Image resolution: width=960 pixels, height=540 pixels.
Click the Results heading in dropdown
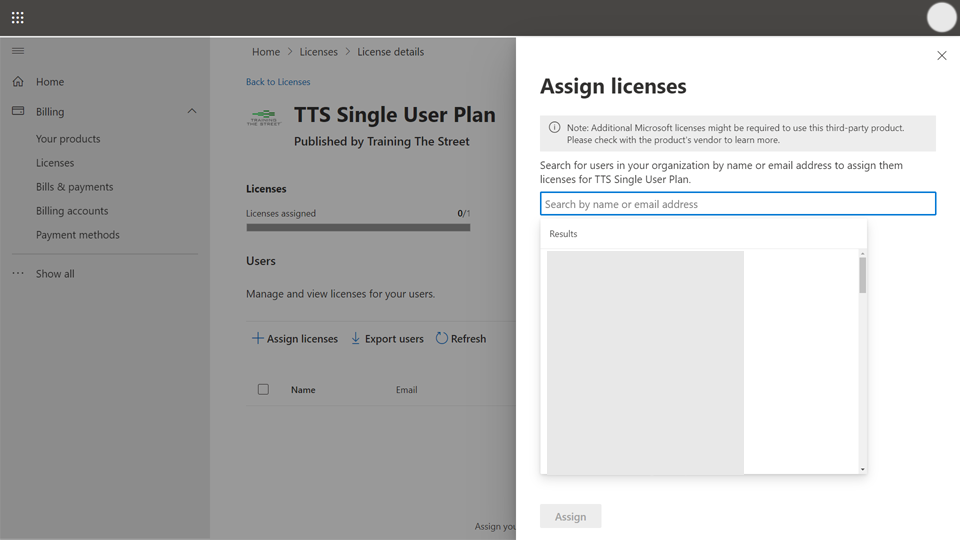click(563, 234)
